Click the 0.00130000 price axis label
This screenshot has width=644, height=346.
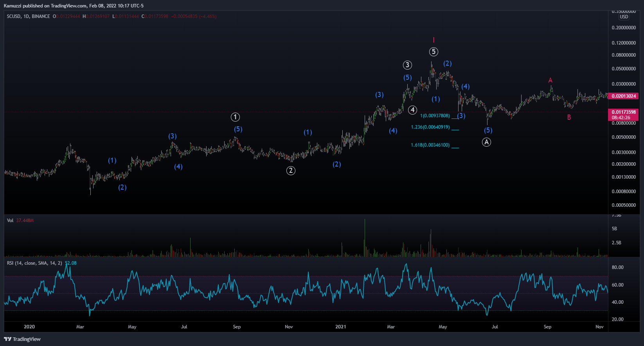tap(624, 177)
